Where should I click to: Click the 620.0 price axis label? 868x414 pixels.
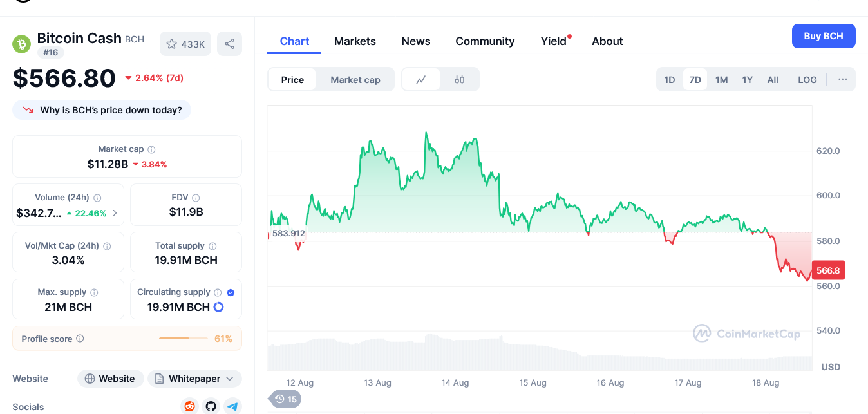click(x=828, y=151)
